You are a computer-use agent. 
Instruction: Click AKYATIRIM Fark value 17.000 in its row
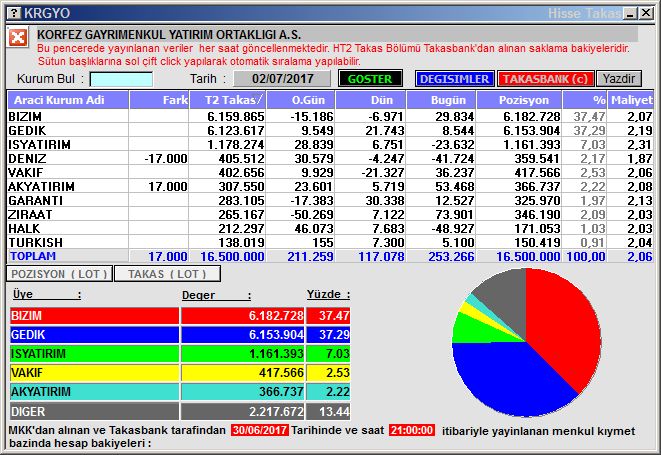[167, 186]
